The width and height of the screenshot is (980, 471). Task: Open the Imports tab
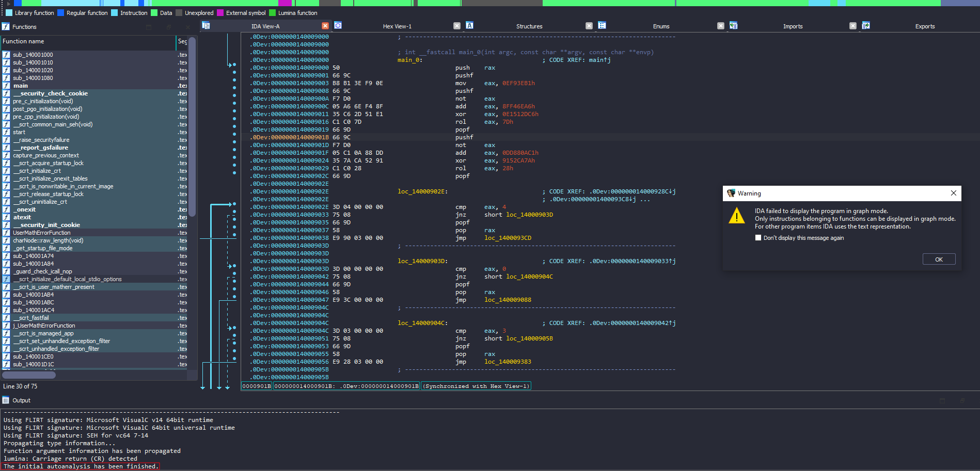pos(793,26)
